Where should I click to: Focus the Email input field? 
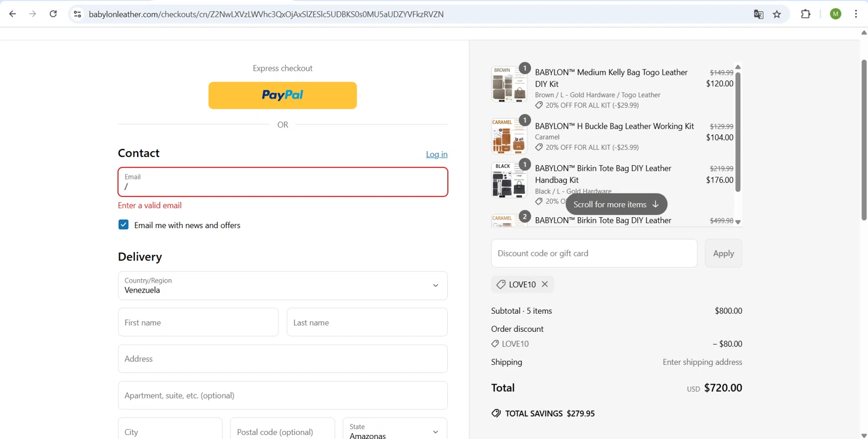(282, 182)
